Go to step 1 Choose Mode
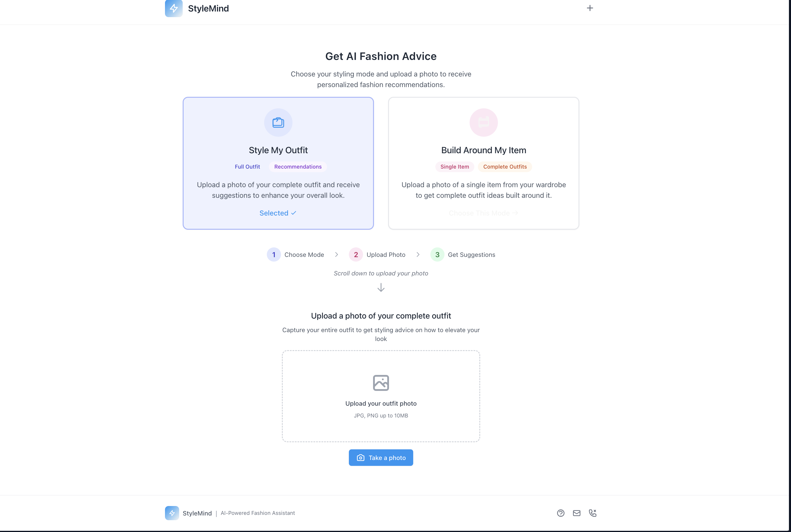 pyautogui.click(x=295, y=254)
